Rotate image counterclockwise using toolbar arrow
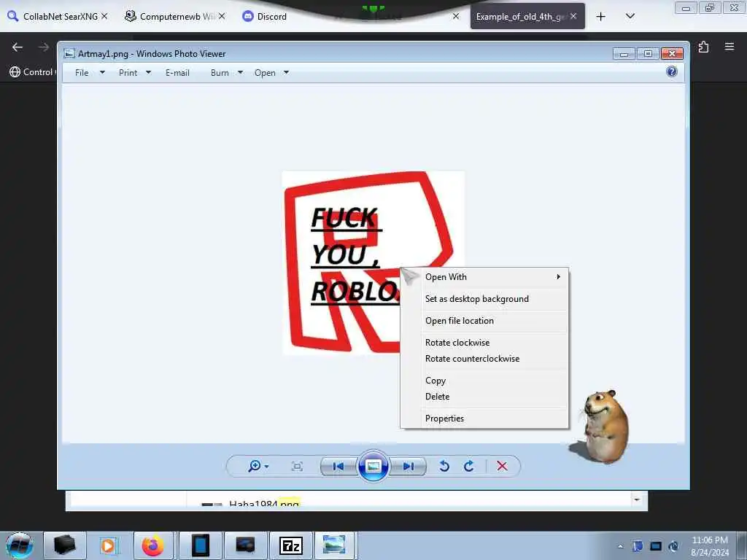Image resolution: width=747 pixels, height=560 pixels. coord(444,466)
